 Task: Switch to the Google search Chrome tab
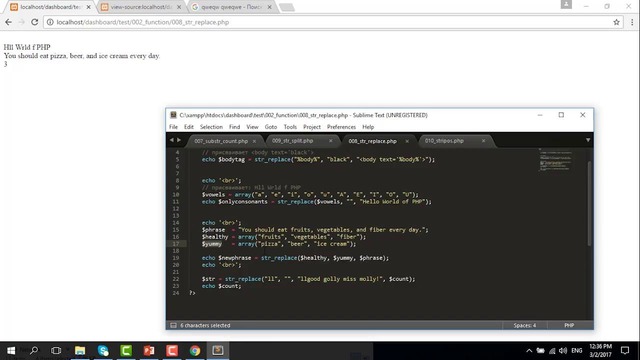pyautogui.click(x=231, y=7)
